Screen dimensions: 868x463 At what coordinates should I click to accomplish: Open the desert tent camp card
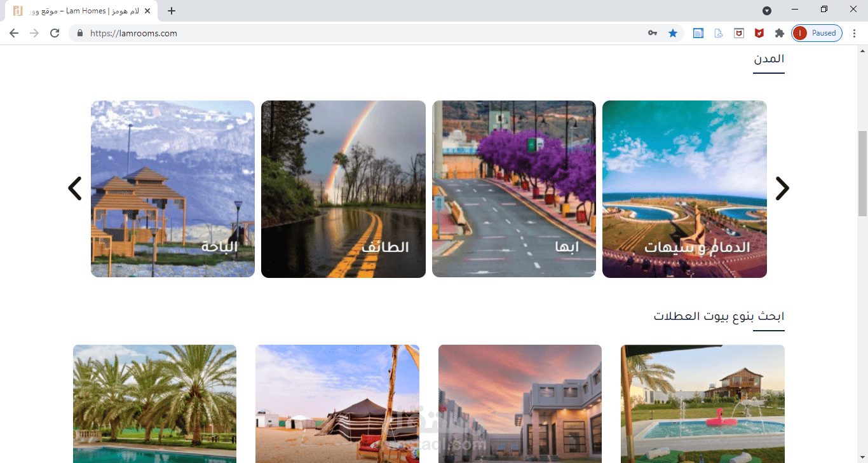pos(337,404)
